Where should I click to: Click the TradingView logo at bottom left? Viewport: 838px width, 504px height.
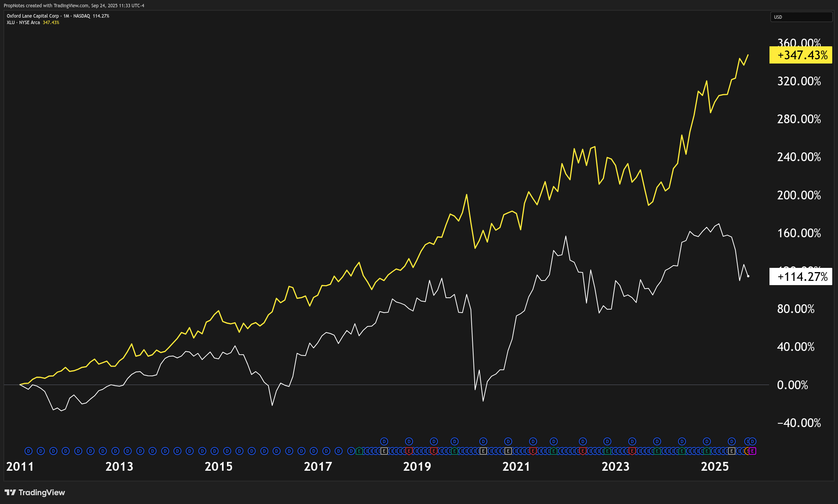coord(36,493)
